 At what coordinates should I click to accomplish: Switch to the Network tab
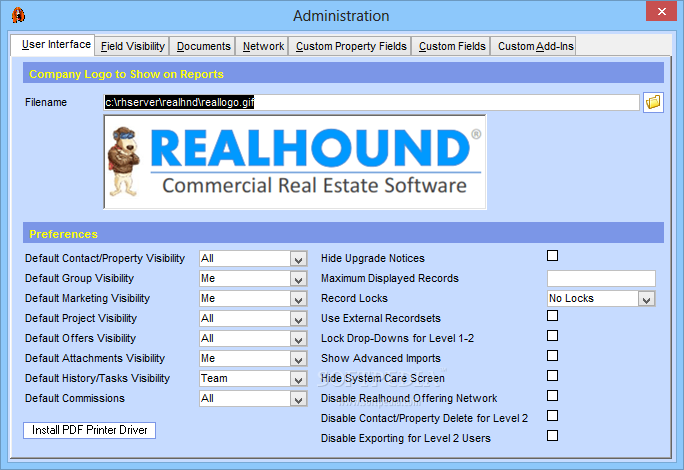pyautogui.click(x=263, y=46)
